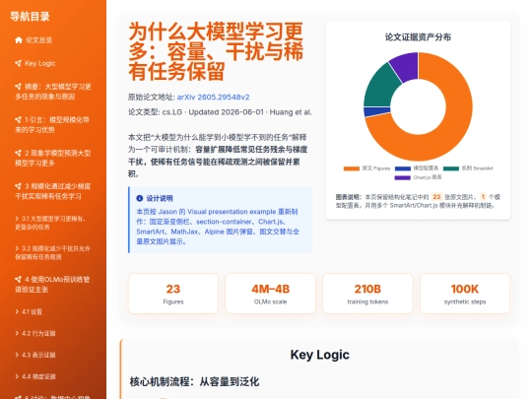The image size is (532, 399).
Task: Open 4 使用OLMo预训练管道验证 sidebar item
Action: click(53, 285)
